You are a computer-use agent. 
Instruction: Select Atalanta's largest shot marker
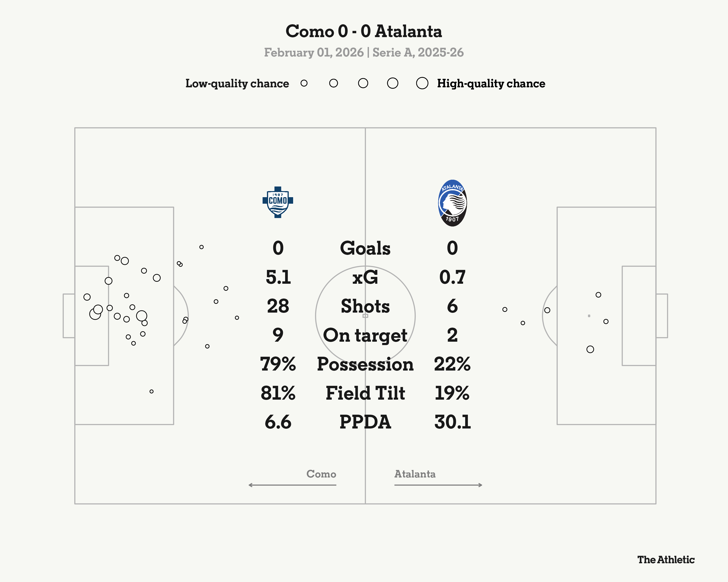pyautogui.click(x=590, y=349)
